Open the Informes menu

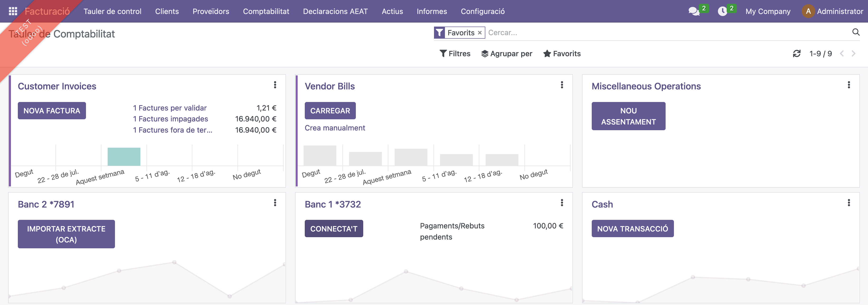pos(432,11)
